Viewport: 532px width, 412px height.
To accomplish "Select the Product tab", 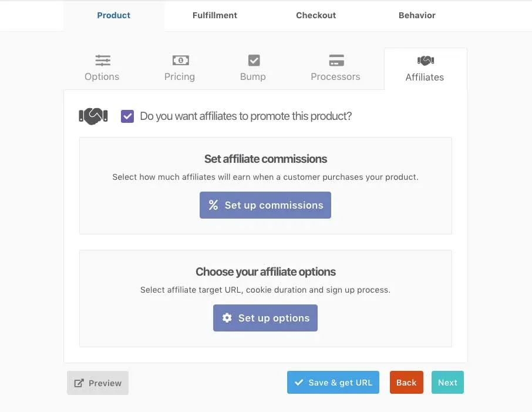I will point(113,15).
